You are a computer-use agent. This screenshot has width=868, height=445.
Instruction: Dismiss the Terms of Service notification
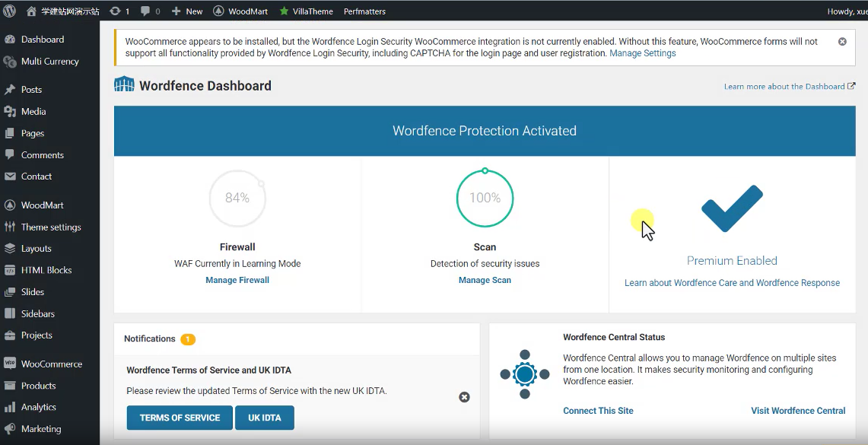(x=465, y=397)
